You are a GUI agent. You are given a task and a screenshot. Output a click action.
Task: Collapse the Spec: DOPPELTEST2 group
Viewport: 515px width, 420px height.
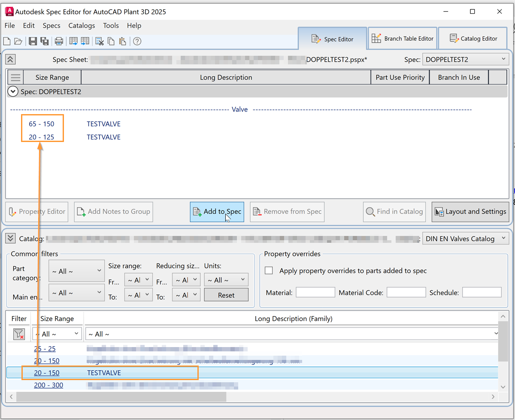13,91
